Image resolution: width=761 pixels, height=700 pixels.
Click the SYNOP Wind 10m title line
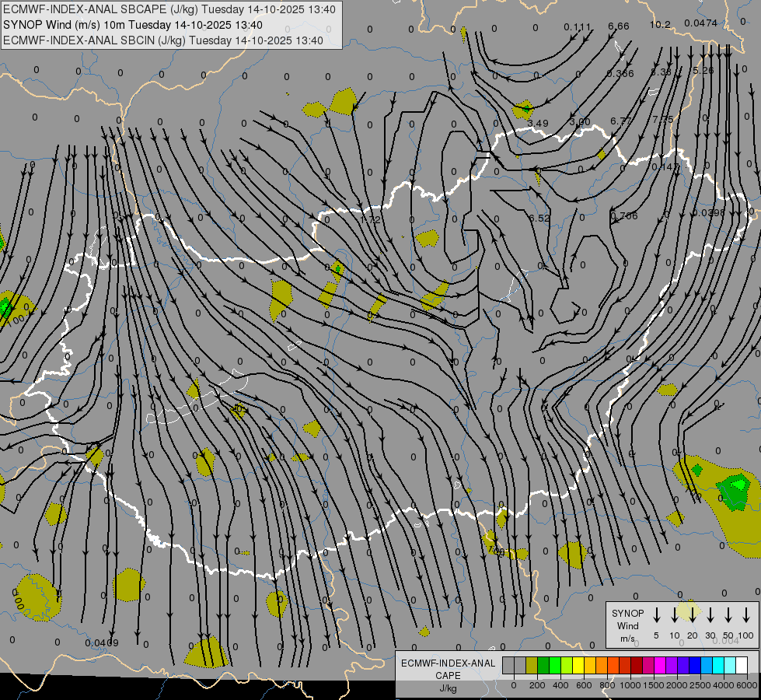133,25
